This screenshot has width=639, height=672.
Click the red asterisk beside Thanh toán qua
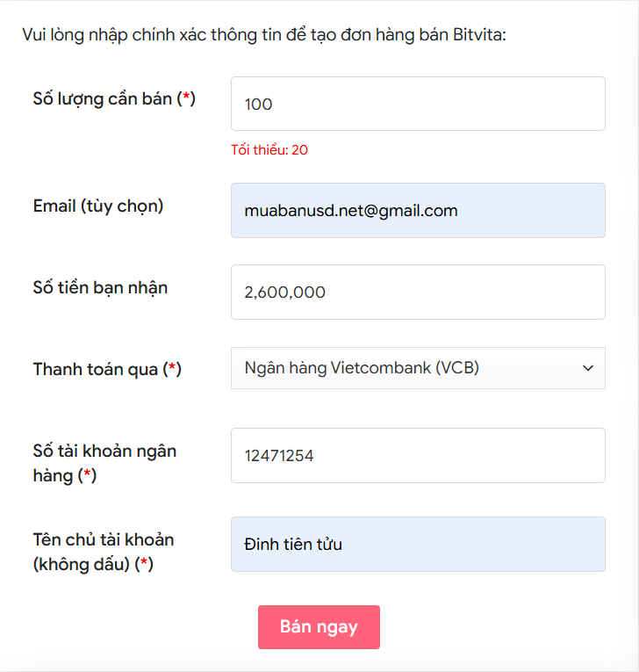pos(172,366)
